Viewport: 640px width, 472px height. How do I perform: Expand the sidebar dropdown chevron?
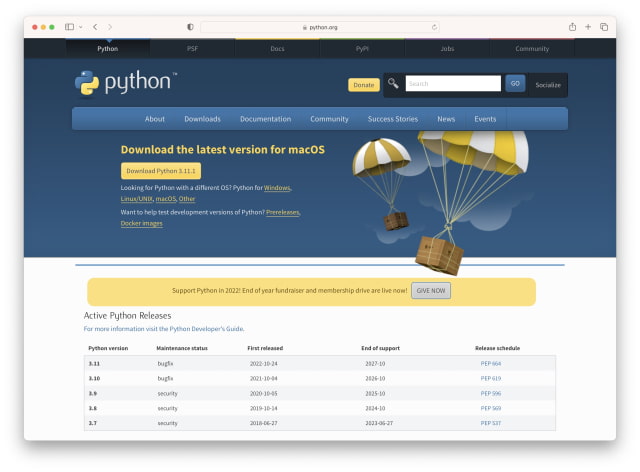[x=79, y=27]
